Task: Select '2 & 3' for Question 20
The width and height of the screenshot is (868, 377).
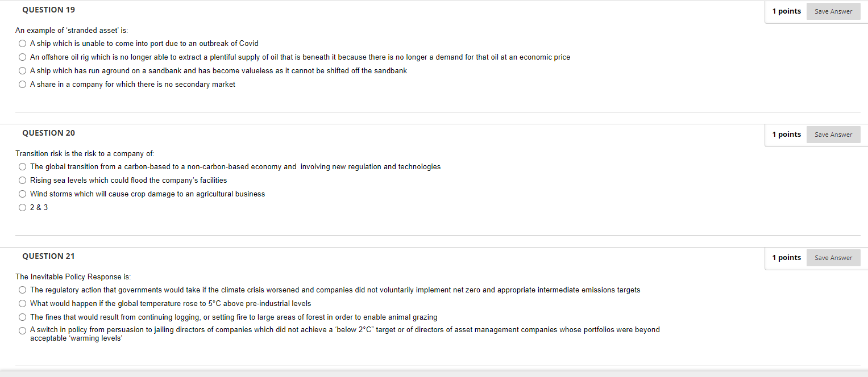Action: click(x=22, y=207)
